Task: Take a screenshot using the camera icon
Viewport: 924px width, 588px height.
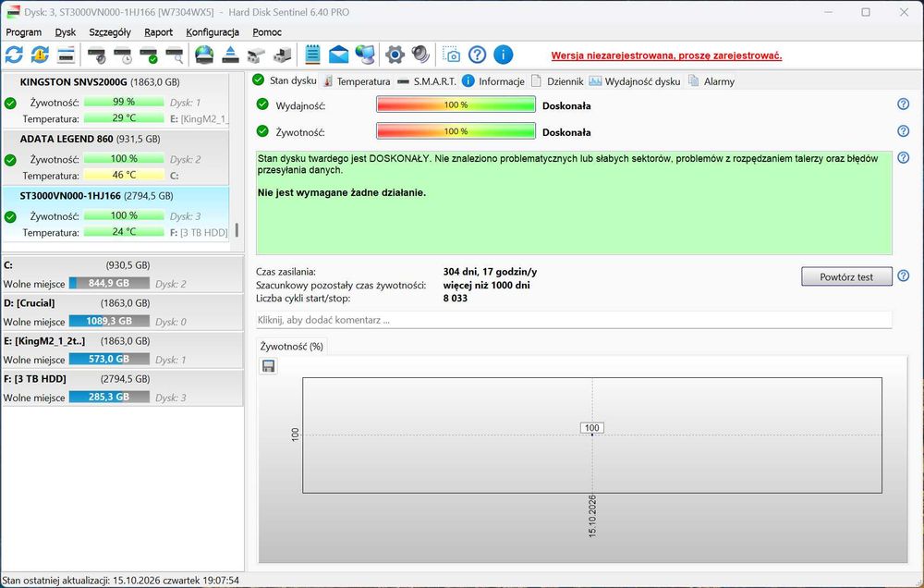Action: tap(452, 55)
